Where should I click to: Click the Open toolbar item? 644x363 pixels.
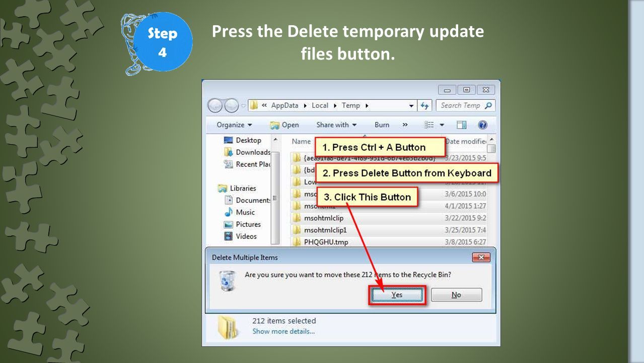(x=284, y=125)
